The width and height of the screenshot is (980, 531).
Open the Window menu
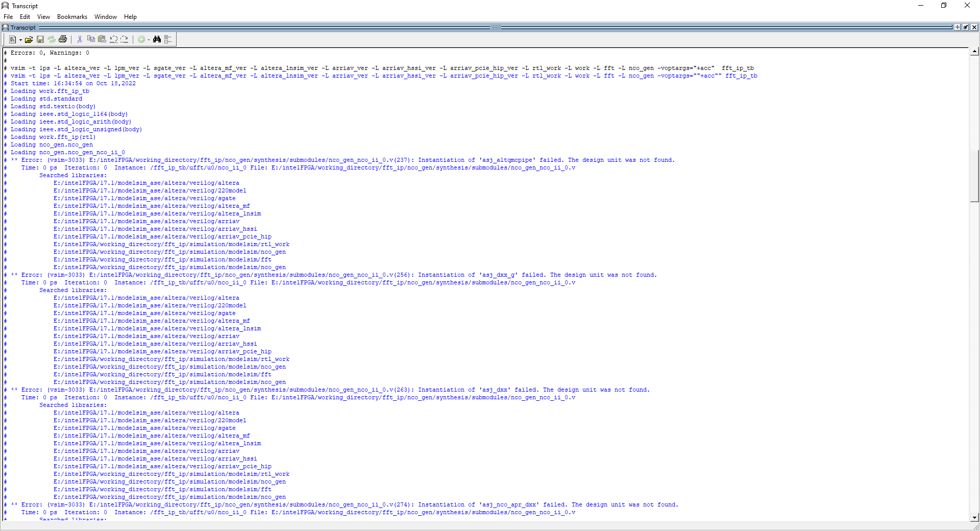pos(105,16)
